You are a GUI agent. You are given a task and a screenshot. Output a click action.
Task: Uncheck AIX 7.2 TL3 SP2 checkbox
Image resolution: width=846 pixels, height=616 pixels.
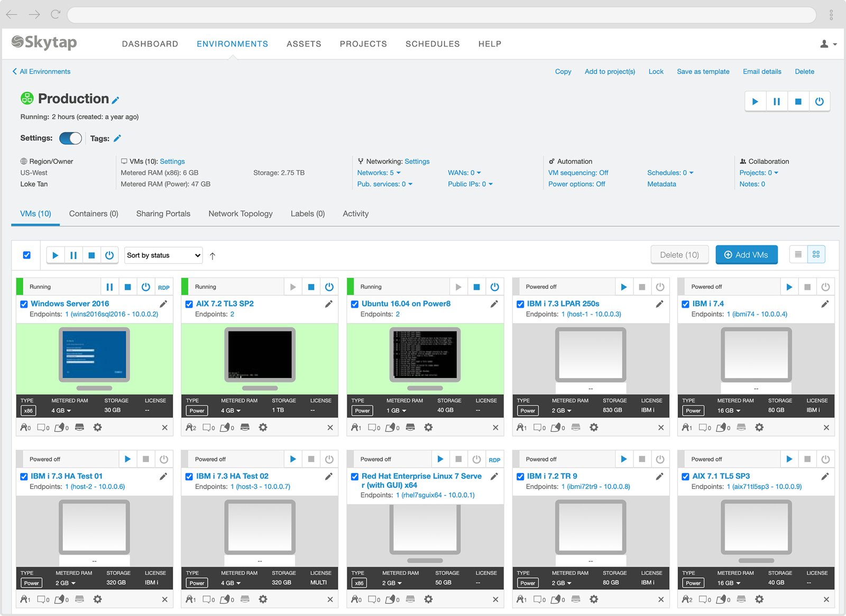coord(189,304)
